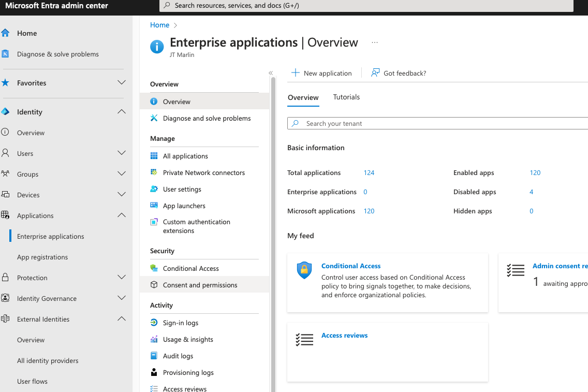This screenshot has width=588, height=392.
Task: Click the Provisioning logs icon
Action: pos(154,372)
